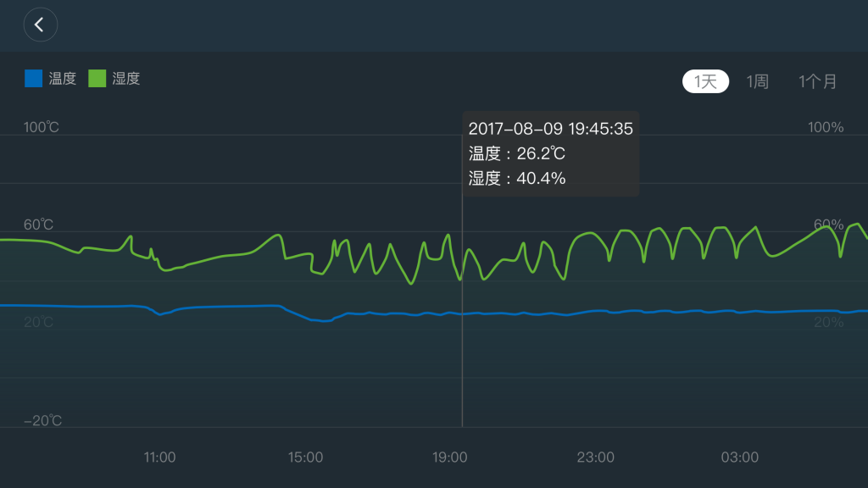
Task: Select the 1天 time range tab
Action: tap(705, 81)
